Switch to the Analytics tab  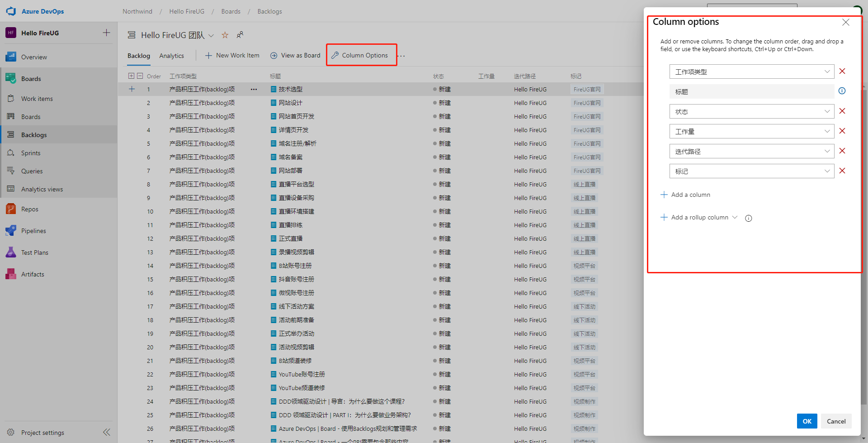[x=171, y=55]
